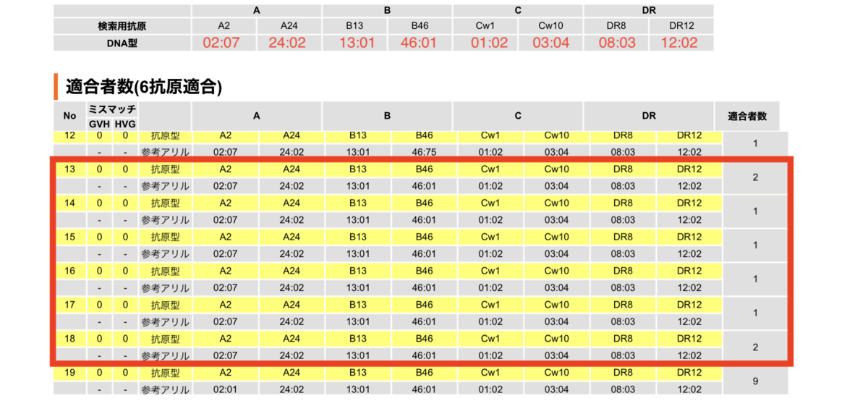Click red DNA type value 46:01

419,43
